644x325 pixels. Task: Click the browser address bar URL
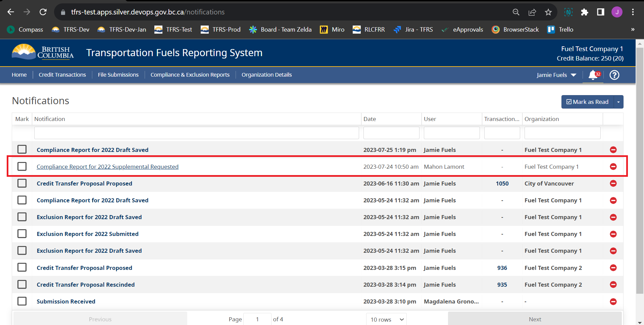tap(148, 12)
